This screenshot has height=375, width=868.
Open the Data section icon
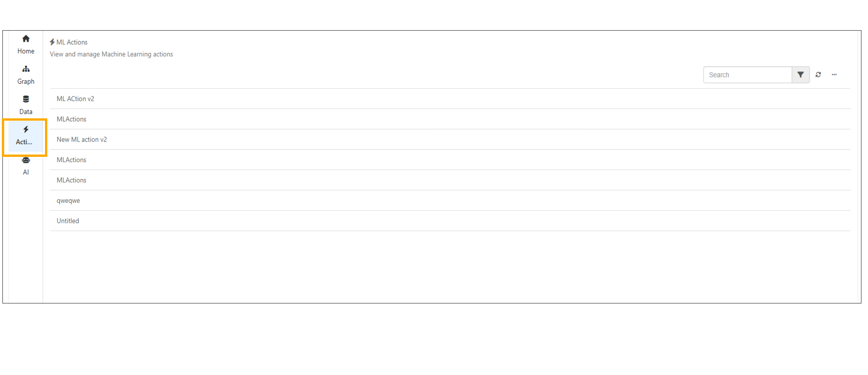tap(26, 99)
